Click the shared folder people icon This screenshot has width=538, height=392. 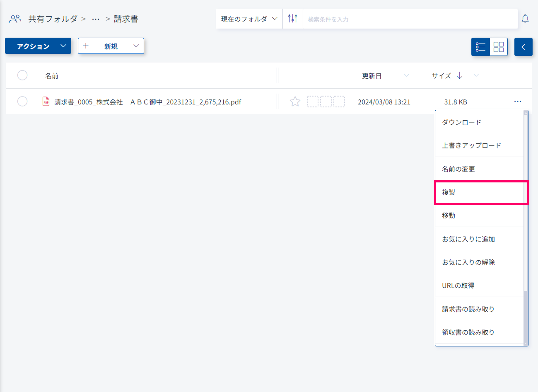click(15, 19)
